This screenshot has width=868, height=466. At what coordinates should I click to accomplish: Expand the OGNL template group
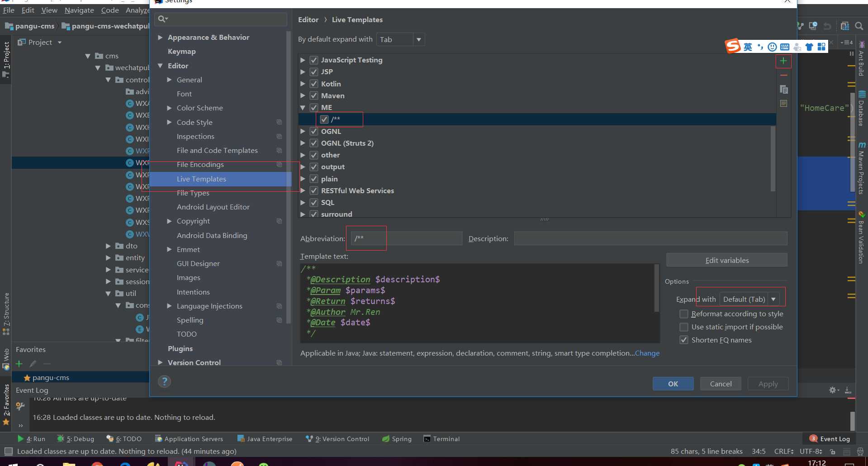303,131
